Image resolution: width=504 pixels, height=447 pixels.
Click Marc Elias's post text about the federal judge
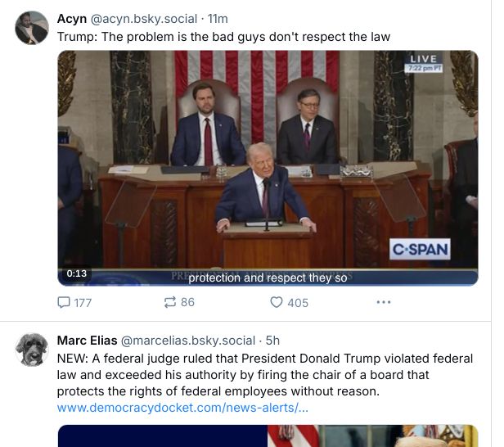click(x=265, y=375)
